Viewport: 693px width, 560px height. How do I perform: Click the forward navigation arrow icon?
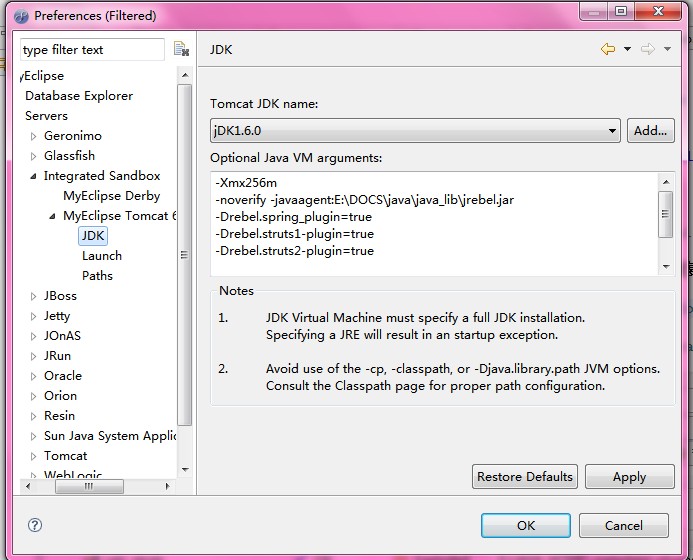[x=647, y=49]
